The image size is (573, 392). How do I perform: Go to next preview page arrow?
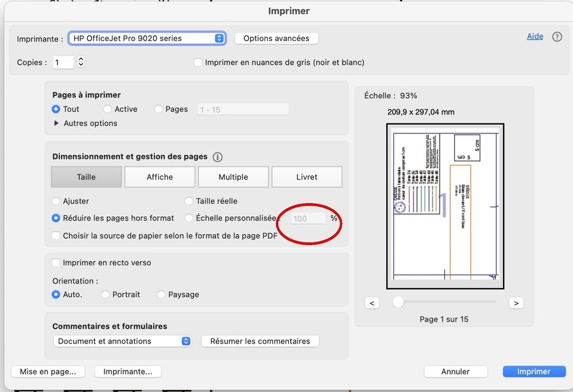[516, 303]
